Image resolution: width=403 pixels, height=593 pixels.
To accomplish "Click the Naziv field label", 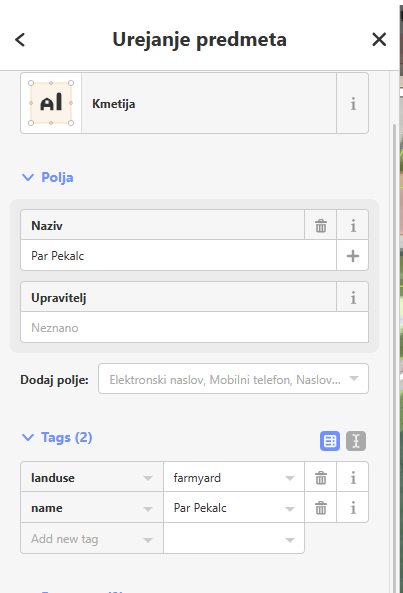I will (x=47, y=226).
